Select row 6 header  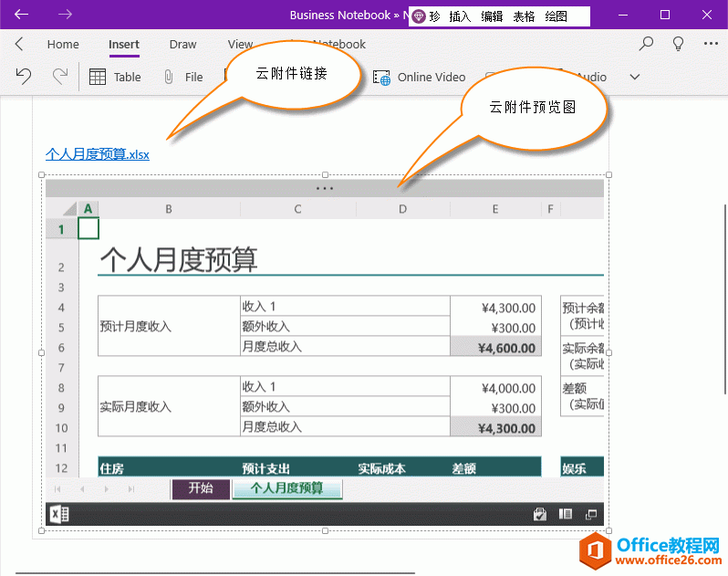[61, 348]
